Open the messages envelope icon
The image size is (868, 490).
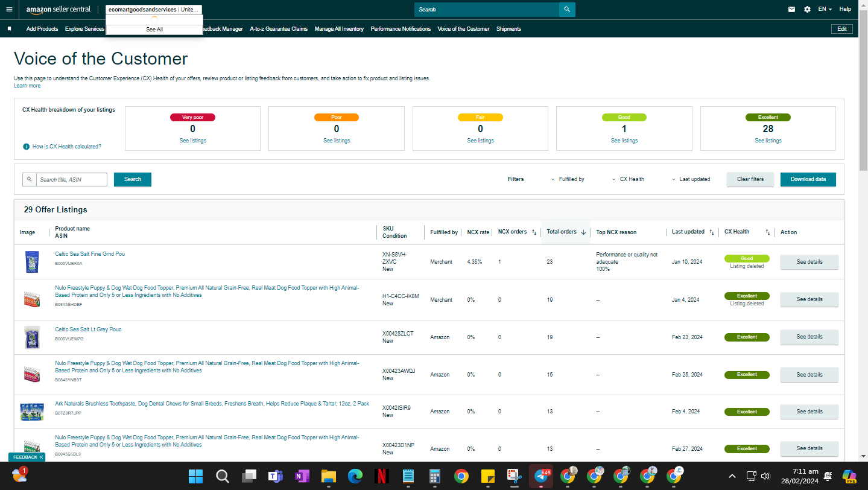point(792,10)
